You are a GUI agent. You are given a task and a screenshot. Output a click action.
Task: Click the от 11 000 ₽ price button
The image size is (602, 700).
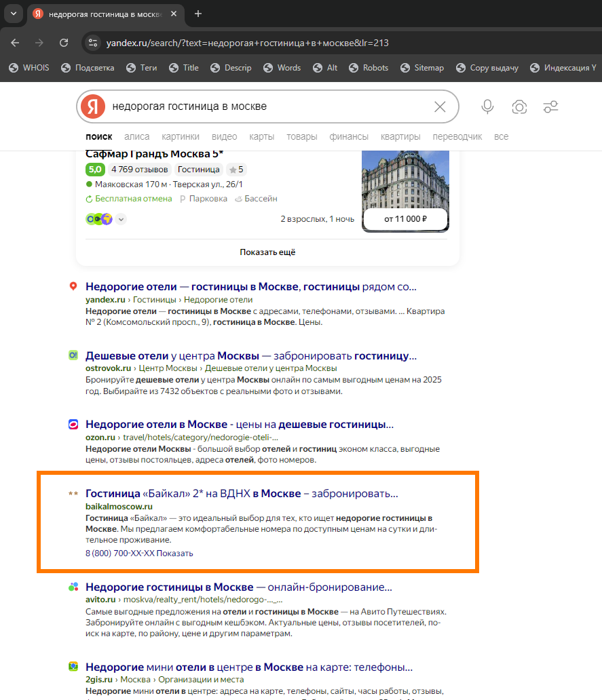[405, 219]
